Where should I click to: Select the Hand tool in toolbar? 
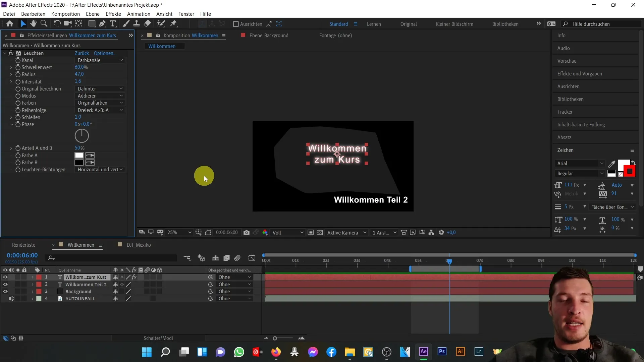[x=34, y=24]
